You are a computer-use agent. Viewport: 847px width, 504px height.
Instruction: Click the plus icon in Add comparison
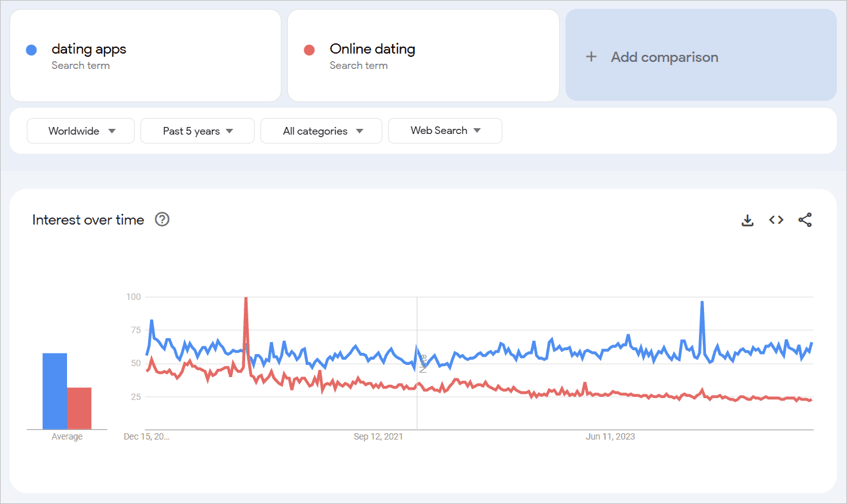click(x=591, y=57)
